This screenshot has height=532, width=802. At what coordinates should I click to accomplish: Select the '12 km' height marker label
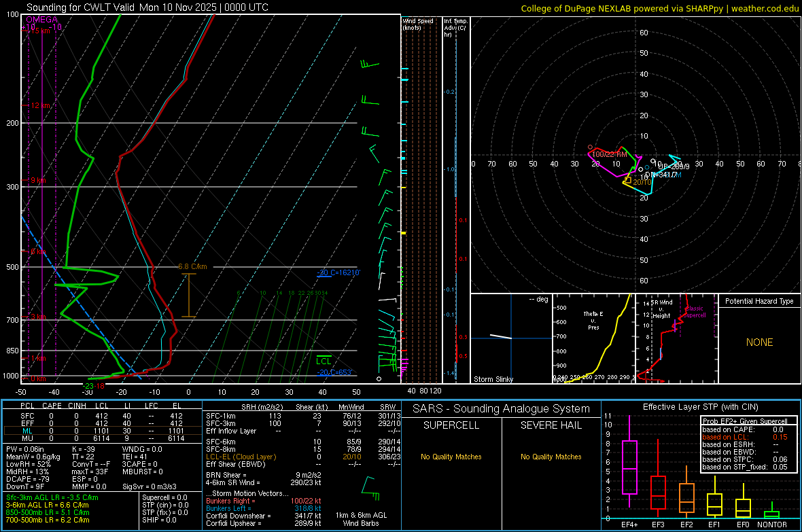pos(41,105)
